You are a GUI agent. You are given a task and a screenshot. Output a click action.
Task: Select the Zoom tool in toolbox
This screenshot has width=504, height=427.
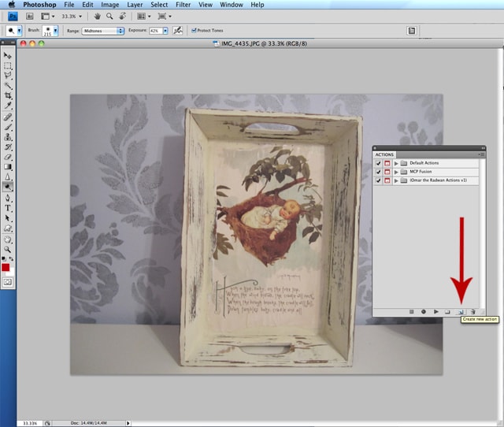(7, 249)
